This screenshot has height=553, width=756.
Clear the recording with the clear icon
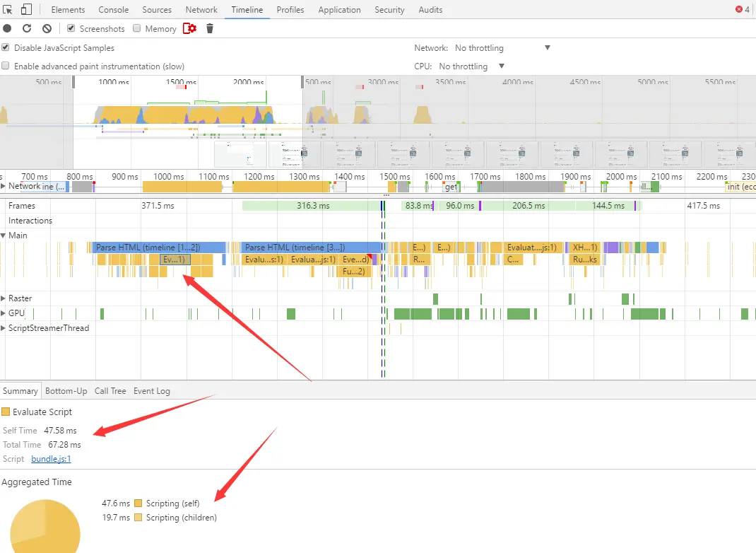point(47,28)
